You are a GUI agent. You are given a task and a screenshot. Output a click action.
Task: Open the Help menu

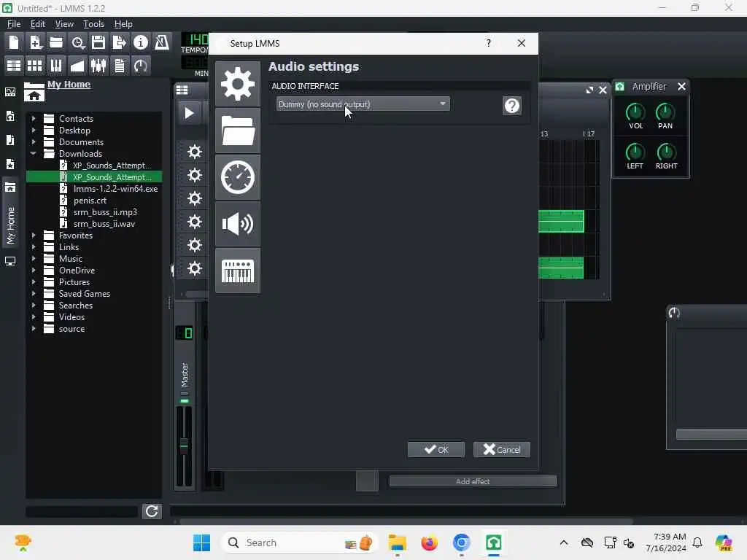[x=123, y=24]
